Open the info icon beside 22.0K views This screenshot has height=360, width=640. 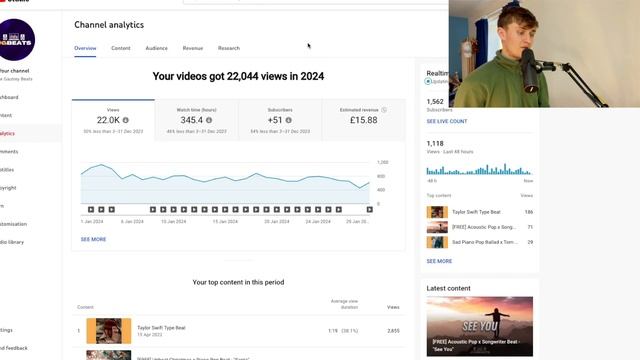126,120
